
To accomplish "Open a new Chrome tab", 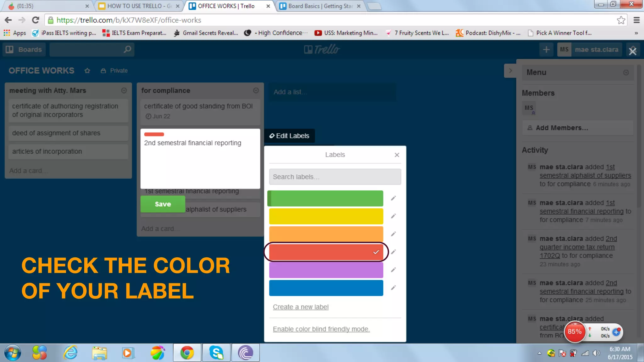I will coord(374,6).
